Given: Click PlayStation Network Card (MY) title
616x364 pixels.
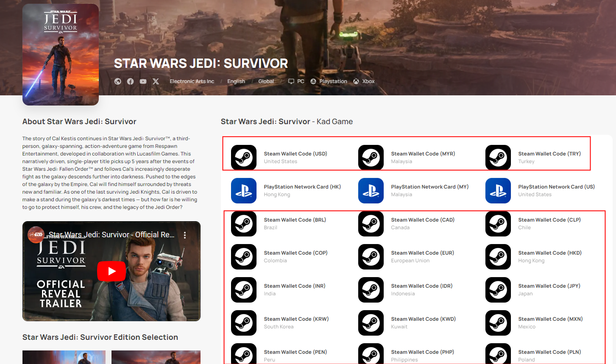Looking at the screenshot, I should pos(430,187).
